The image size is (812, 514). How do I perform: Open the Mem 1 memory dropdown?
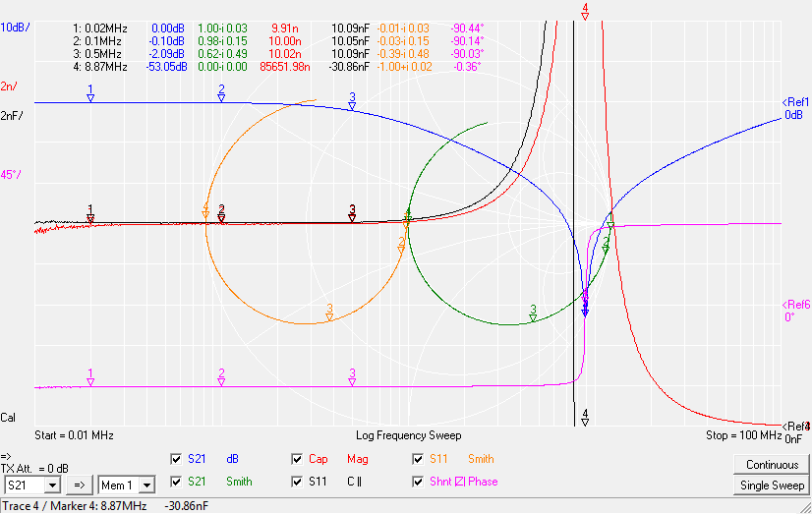pos(147,485)
